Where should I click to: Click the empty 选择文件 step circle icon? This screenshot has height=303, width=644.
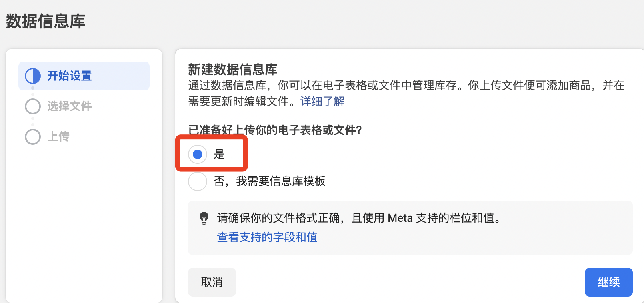point(32,106)
